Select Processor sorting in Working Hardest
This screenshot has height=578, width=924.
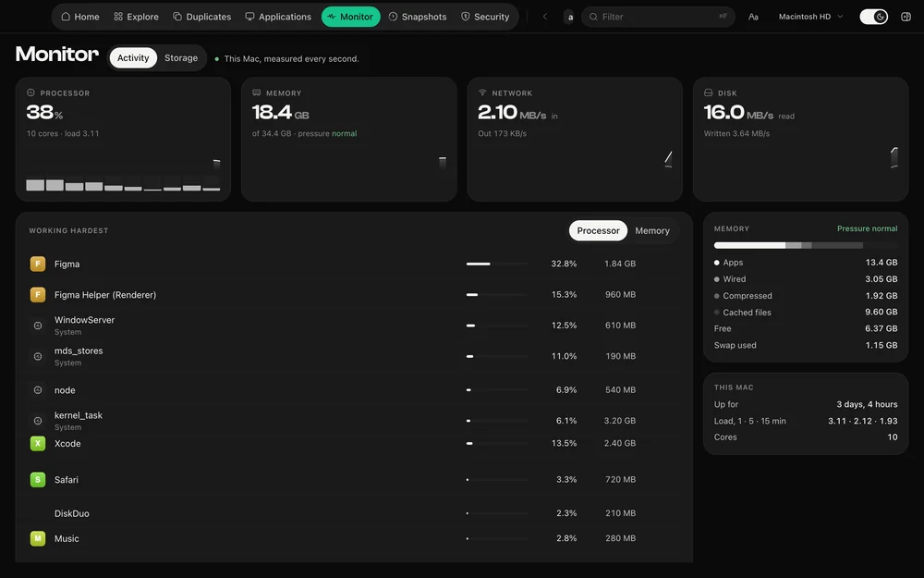click(x=598, y=230)
